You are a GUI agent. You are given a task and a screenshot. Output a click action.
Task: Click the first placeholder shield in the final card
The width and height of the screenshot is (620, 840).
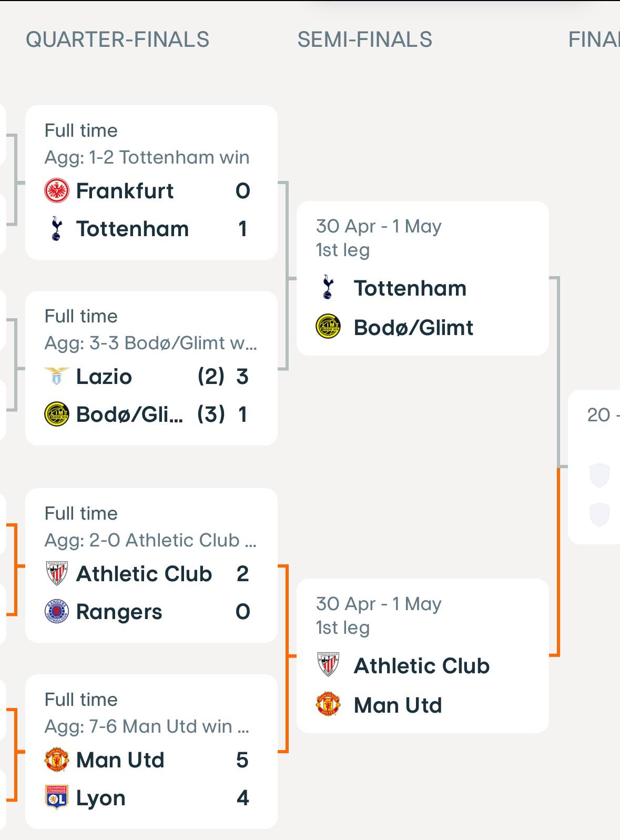599,475
